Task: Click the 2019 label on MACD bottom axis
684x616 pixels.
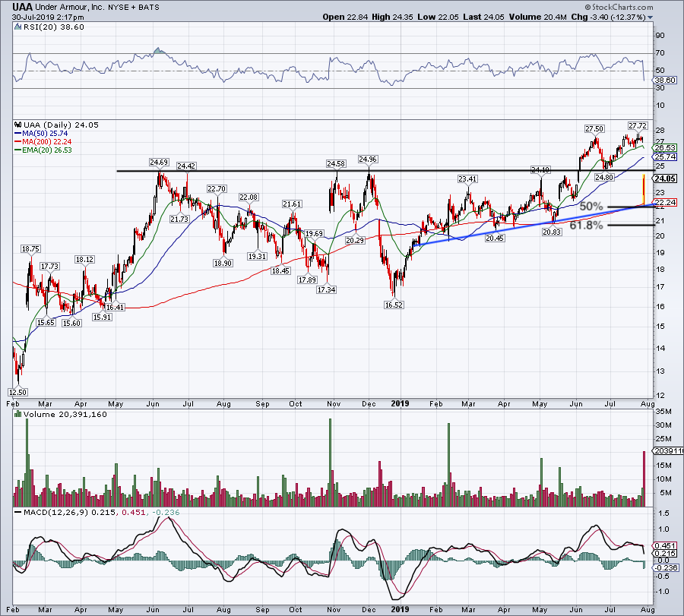Action: point(400,609)
